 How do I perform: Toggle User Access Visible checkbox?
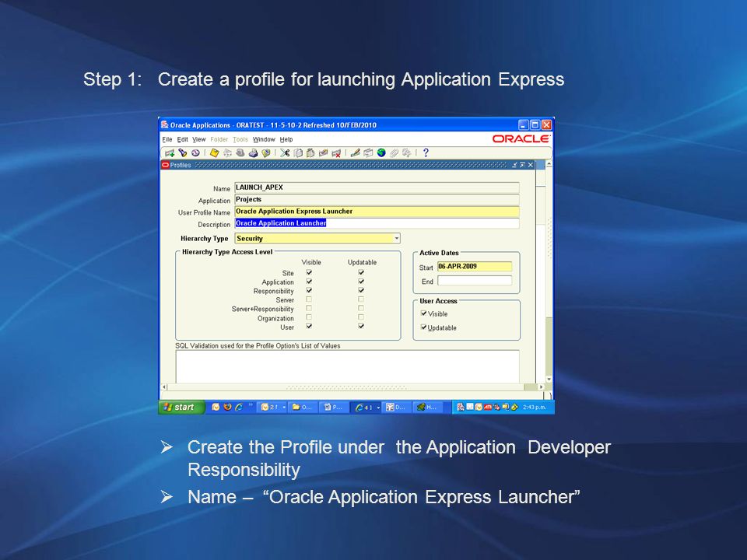coord(423,313)
